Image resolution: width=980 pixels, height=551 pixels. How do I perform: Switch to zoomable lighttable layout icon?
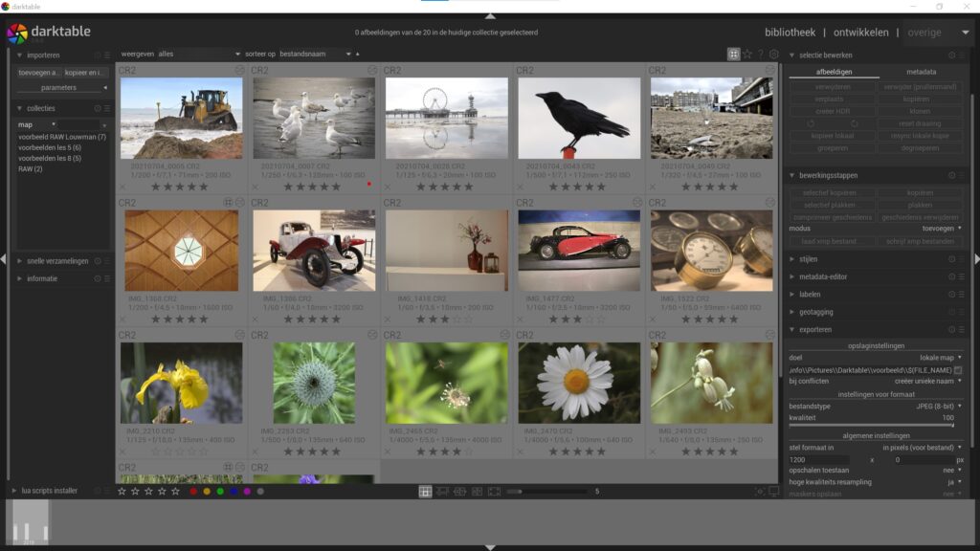[442, 492]
